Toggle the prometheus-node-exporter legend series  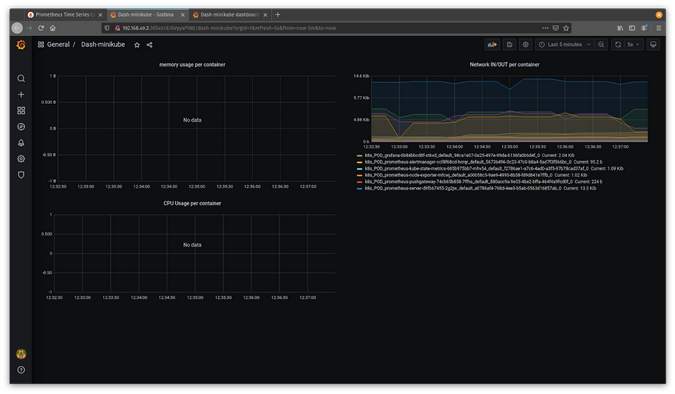458,175
